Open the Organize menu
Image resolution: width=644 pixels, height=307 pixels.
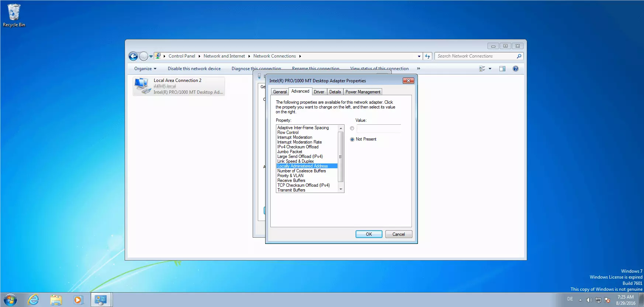point(145,69)
